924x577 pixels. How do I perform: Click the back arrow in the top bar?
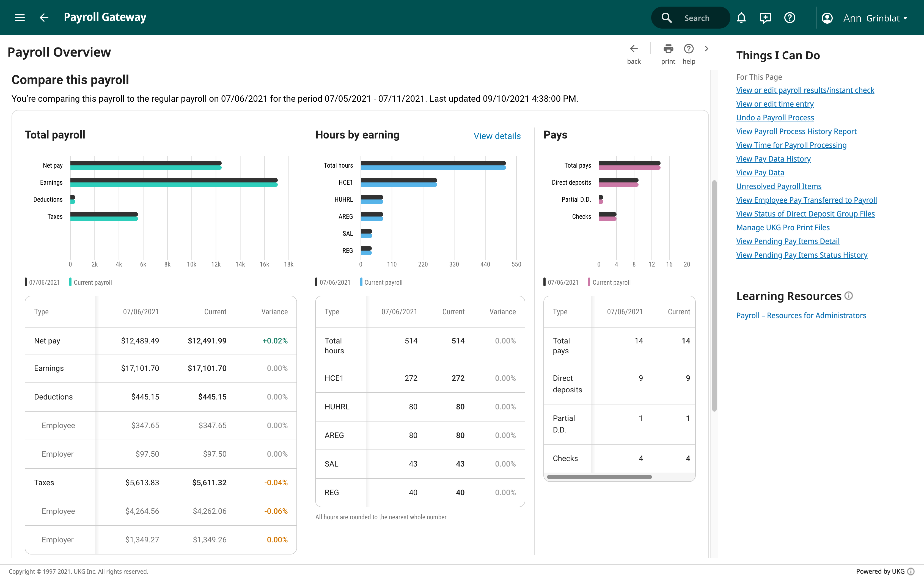pos(43,18)
